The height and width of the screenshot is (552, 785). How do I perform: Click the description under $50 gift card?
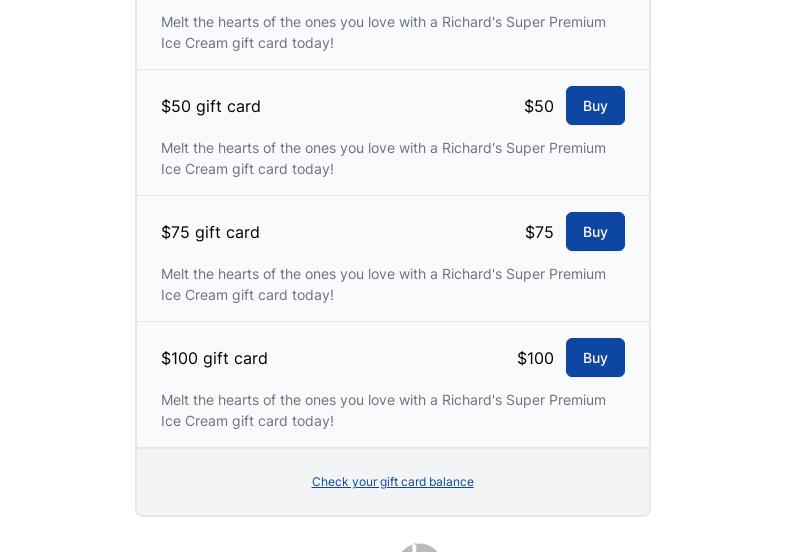pos(383,158)
